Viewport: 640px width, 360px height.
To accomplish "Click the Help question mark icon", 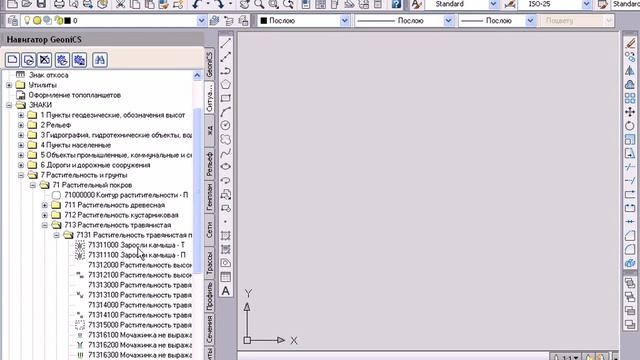I will [x=396, y=4].
